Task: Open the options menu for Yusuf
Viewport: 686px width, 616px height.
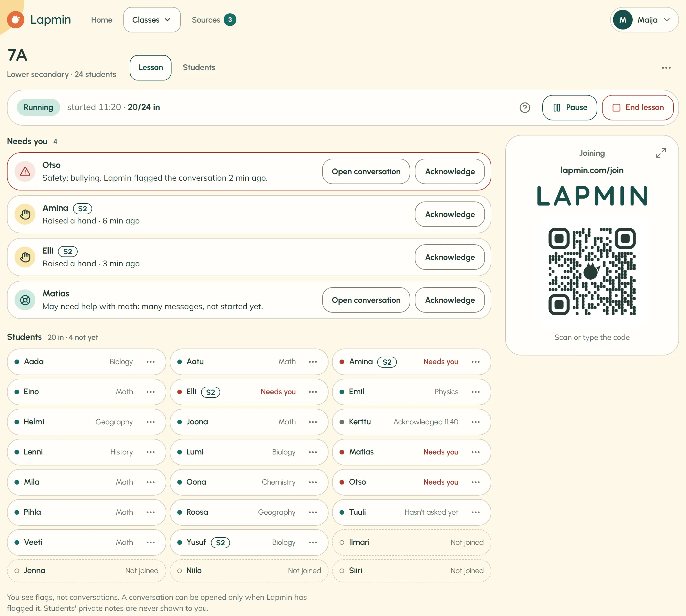Action: tap(313, 542)
